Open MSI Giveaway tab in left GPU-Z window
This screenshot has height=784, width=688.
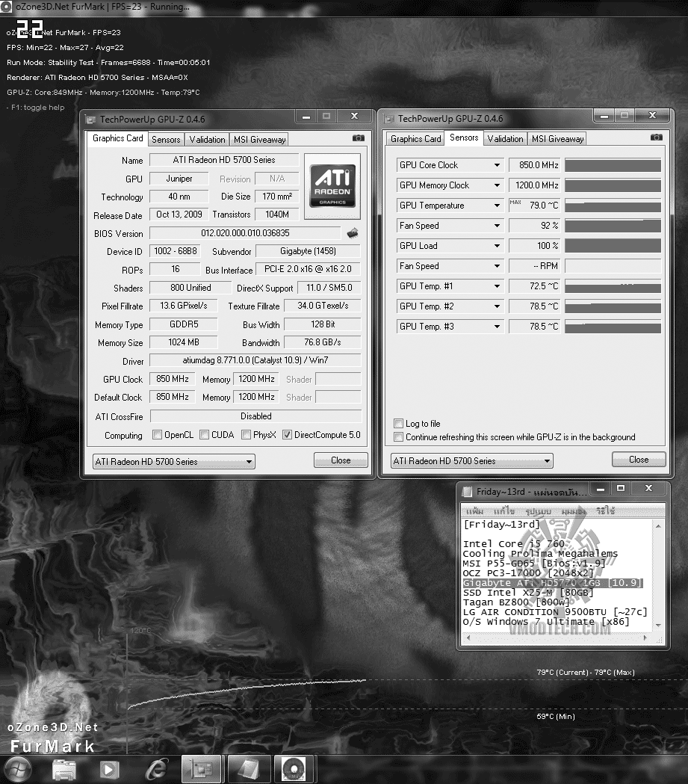pos(260,140)
